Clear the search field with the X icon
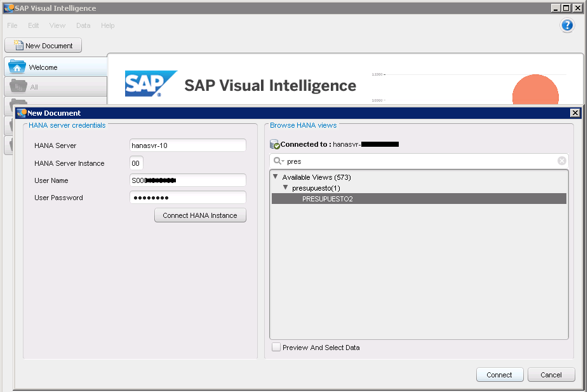Image resolution: width=588 pixels, height=392 pixels. point(561,161)
